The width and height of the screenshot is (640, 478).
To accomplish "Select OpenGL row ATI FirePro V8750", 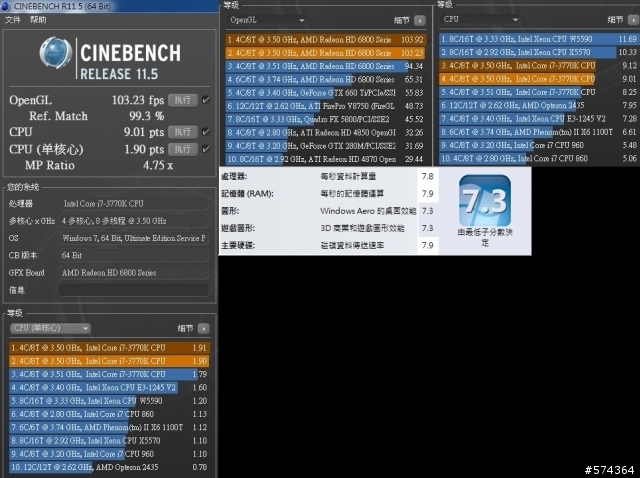I will 326,106.
